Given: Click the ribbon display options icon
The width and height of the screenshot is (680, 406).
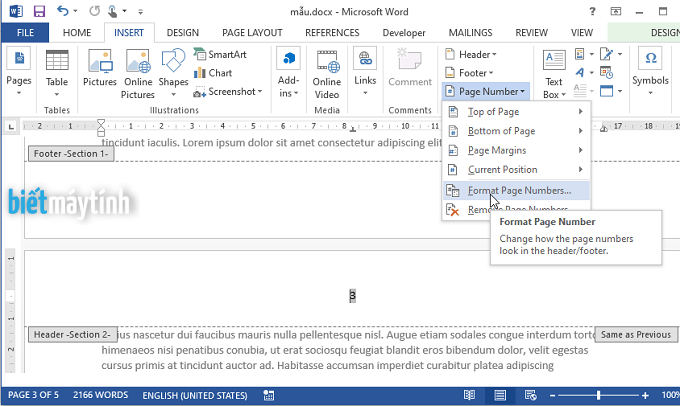Looking at the screenshot, I should click(x=616, y=12).
